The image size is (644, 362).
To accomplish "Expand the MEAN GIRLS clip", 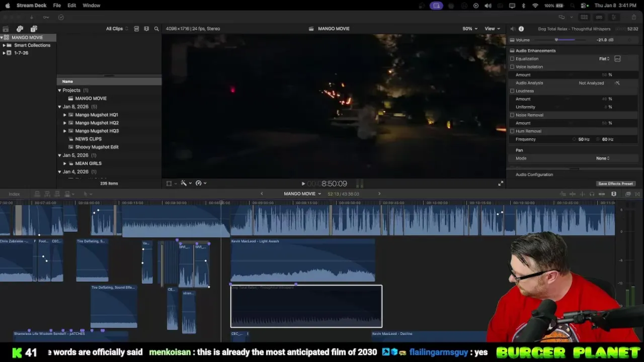I will tap(65, 163).
